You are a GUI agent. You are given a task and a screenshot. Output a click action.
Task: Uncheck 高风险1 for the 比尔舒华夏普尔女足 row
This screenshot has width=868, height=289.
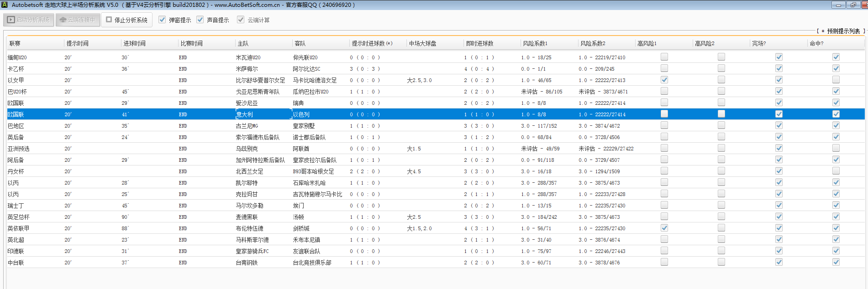[664, 80]
